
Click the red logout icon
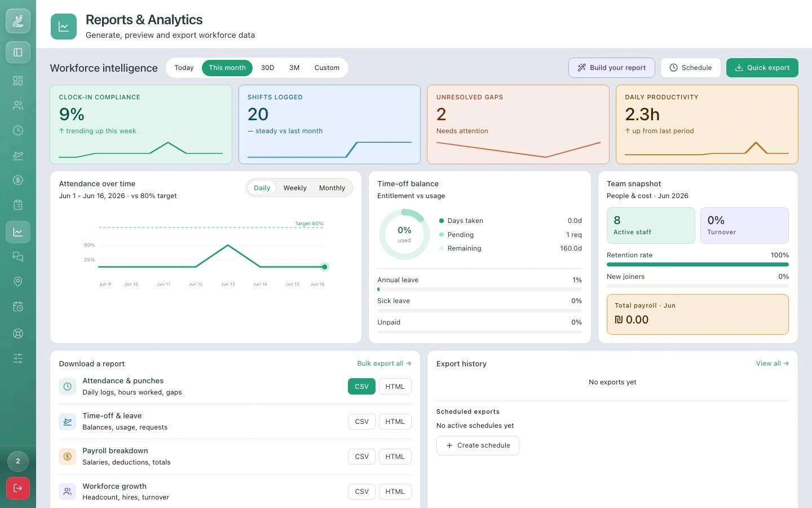click(x=18, y=488)
